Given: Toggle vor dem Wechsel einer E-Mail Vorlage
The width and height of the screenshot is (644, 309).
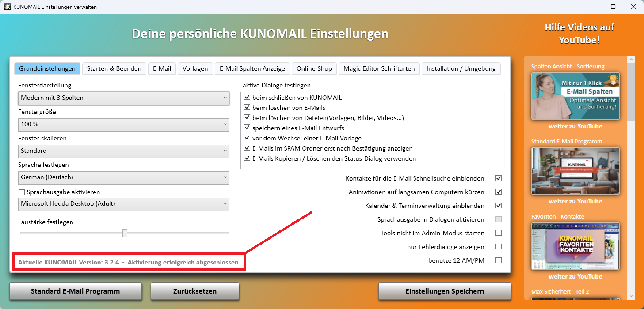Looking at the screenshot, I should tap(247, 138).
